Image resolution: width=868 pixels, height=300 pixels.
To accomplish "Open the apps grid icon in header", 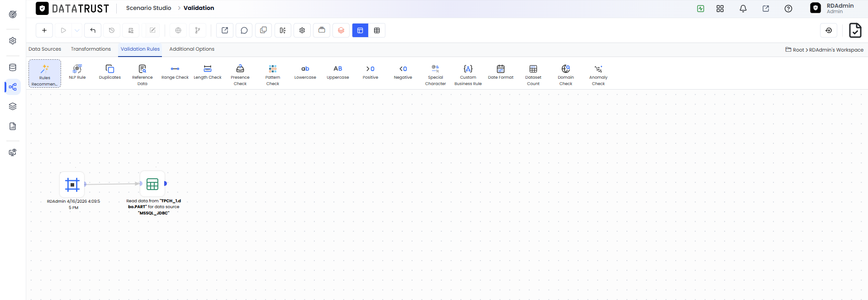I will (x=720, y=9).
